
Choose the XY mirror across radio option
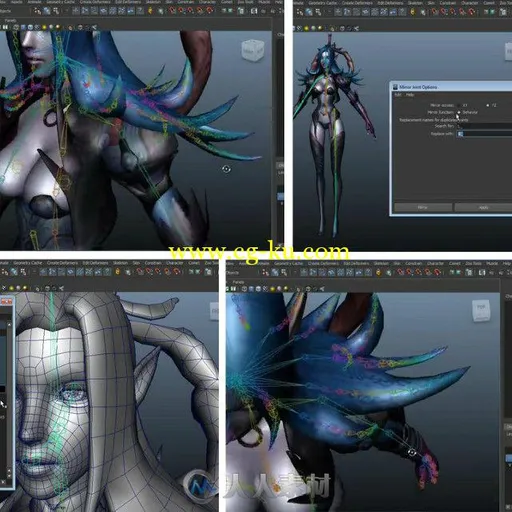pos(459,105)
